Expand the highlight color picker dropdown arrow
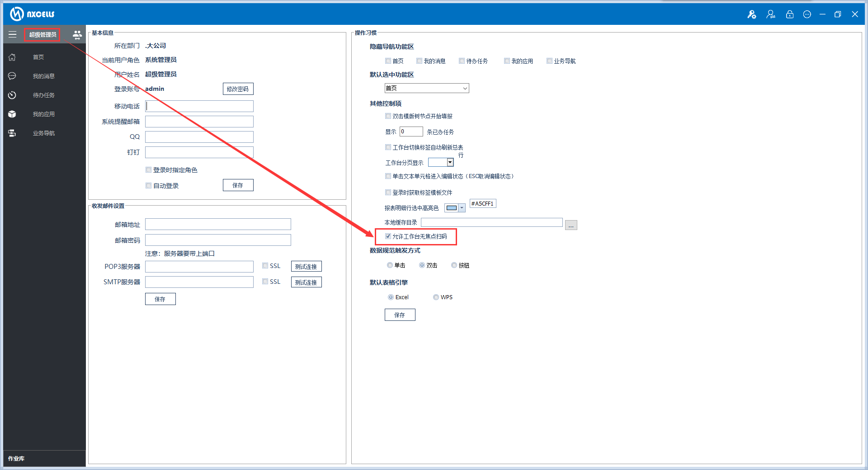 tap(462, 208)
